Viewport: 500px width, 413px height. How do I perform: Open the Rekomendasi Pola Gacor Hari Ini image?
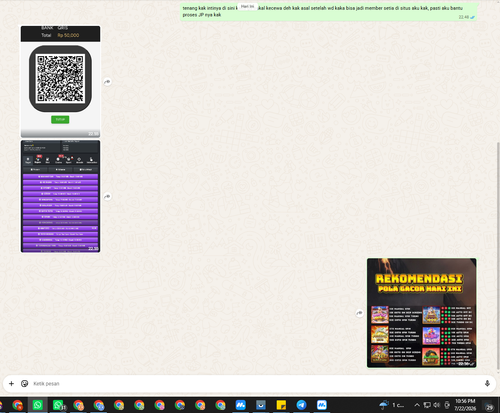pos(422,313)
